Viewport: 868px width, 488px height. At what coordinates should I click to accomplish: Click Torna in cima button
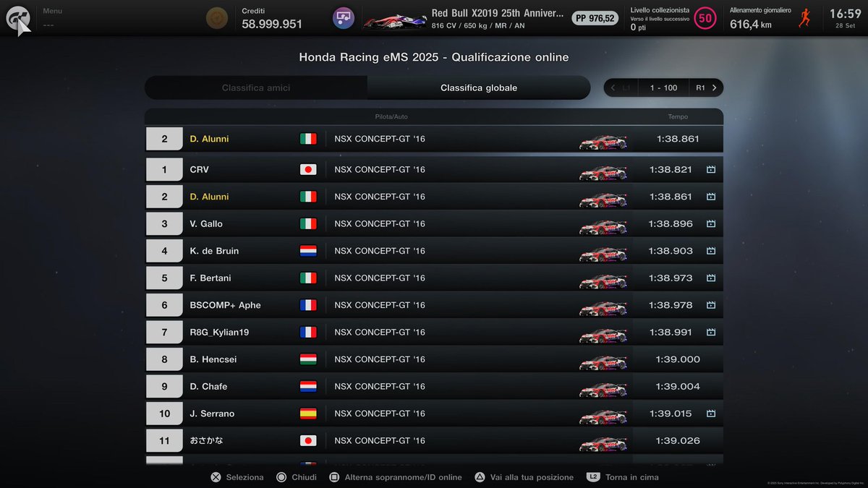click(x=623, y=477)
